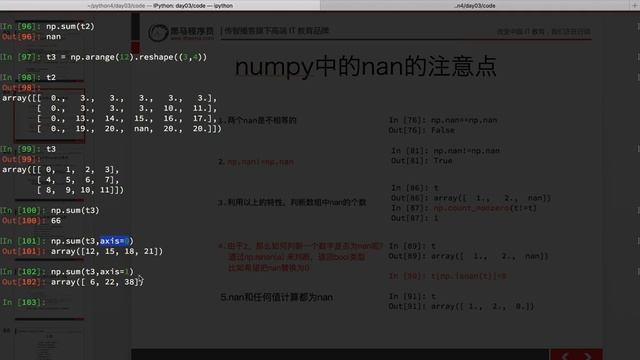The width and height of the screenshot is (640, 360).
Task: Go to next slide with right arrow
Action: [x=588, y=356]
